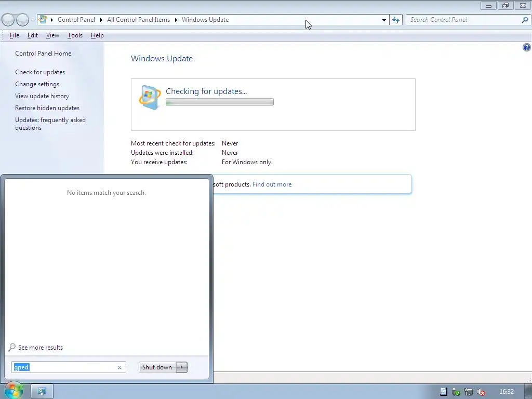
Task: Click the magnifier icon in Search Control Panel
Action: coord(525,20)
